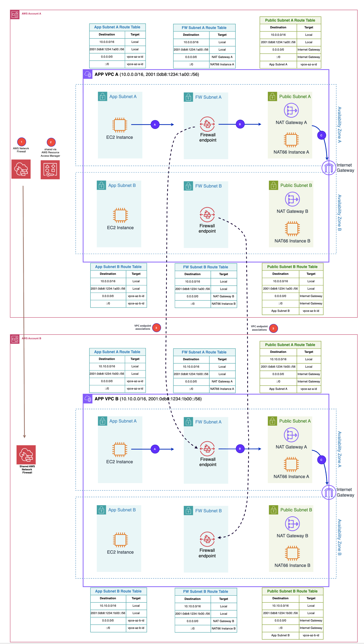Select NAT Gateway A icon in APP VPC A

pyautogui.click(x=291, y=110)
